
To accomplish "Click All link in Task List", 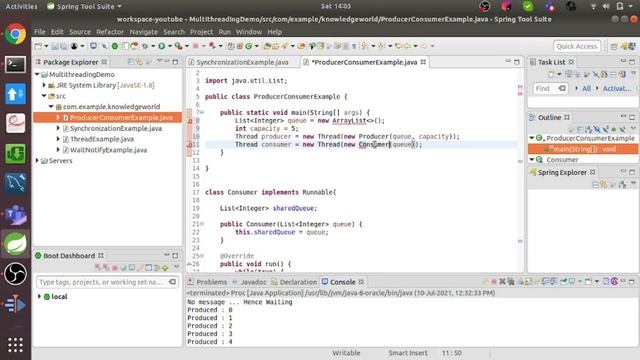I will (587, 88).
